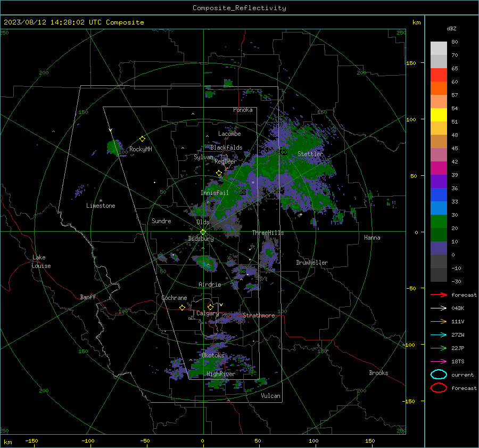Viewport: 479px width, 448px height.
Task: Select the blue 33-36 dBZ swatch
Action: click(x=439, y=195)
